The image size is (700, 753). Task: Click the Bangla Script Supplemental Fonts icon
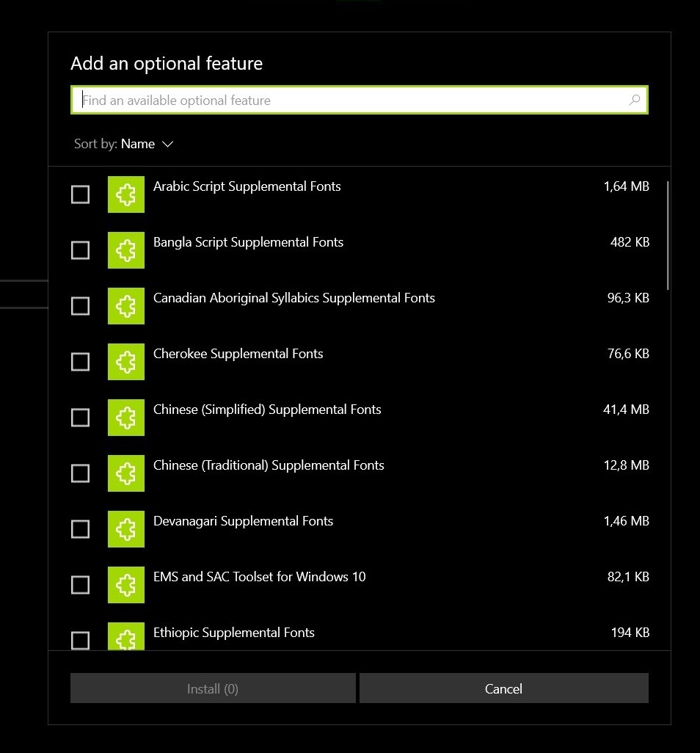click(x=126, y=250)
